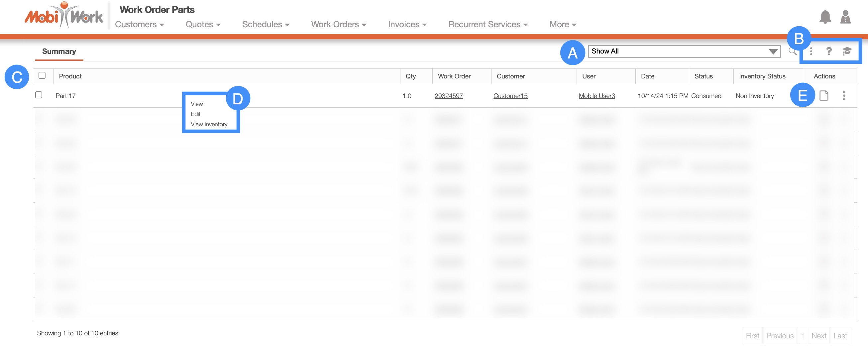Image resolution: width=868 pixels, height=347 pixels.
Task: Expand the Work Orders navigation menu
Action: (338, 25)
